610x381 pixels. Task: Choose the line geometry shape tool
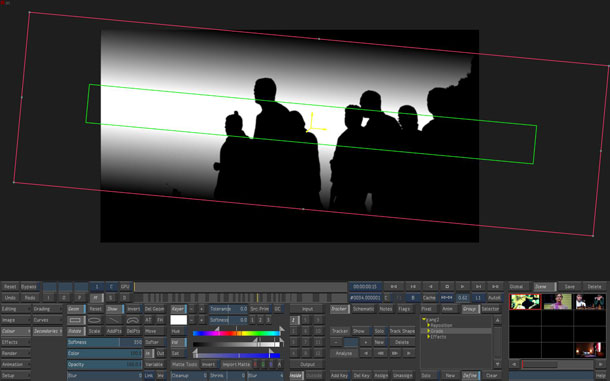click(114, 320)
